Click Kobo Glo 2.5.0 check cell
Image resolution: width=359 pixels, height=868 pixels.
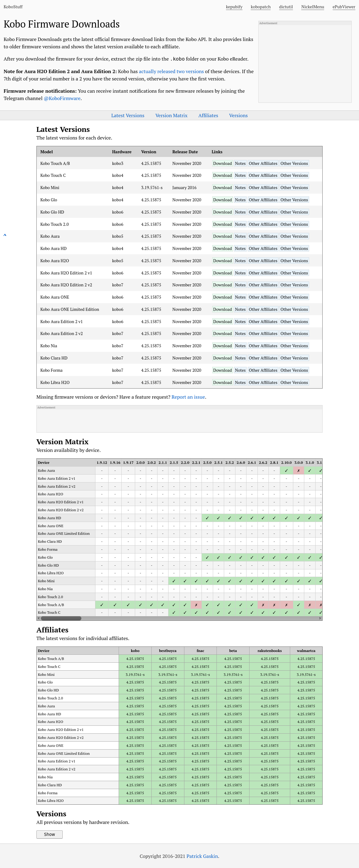[x=207, y=558]
